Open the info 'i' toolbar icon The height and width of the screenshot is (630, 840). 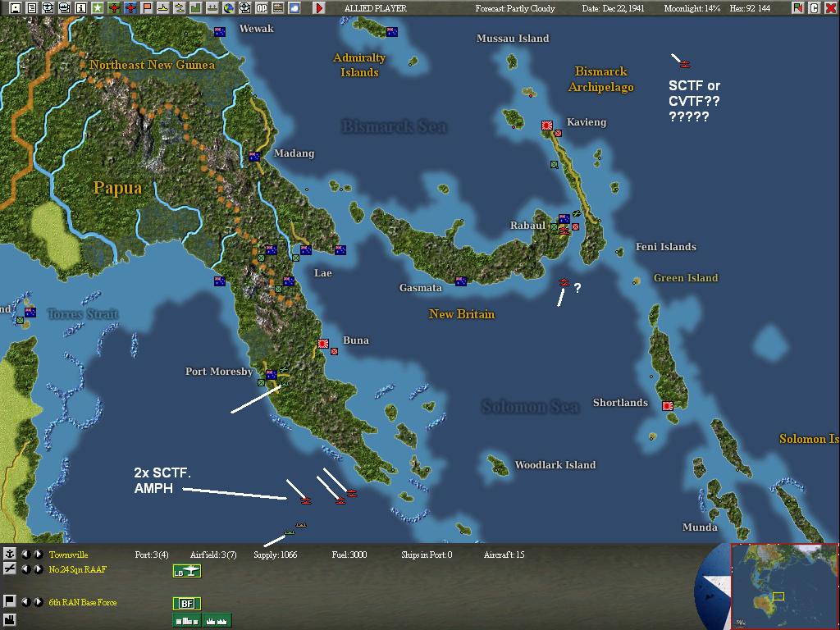pos(81,7)
